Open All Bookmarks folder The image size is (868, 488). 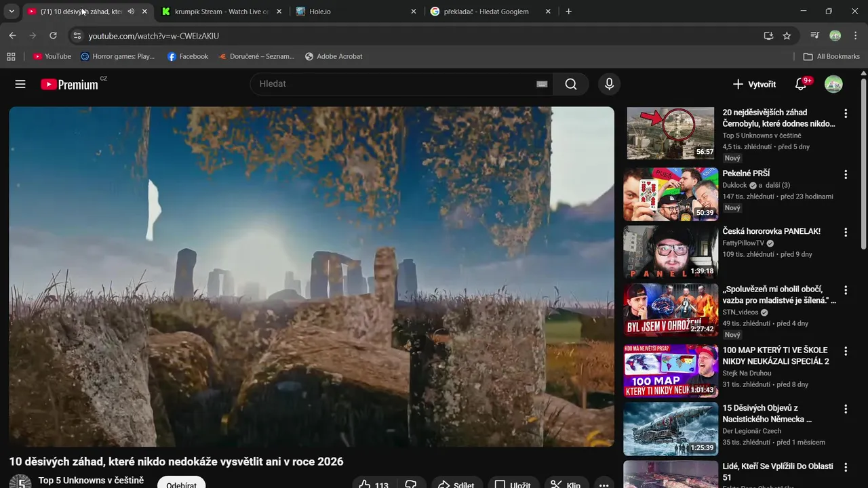point(831,56)
